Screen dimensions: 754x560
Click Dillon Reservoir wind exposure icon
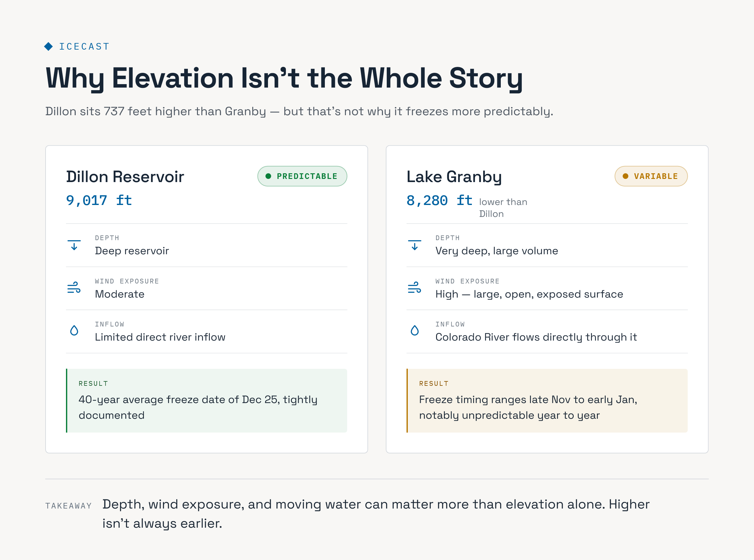click(x=74, y=288)
